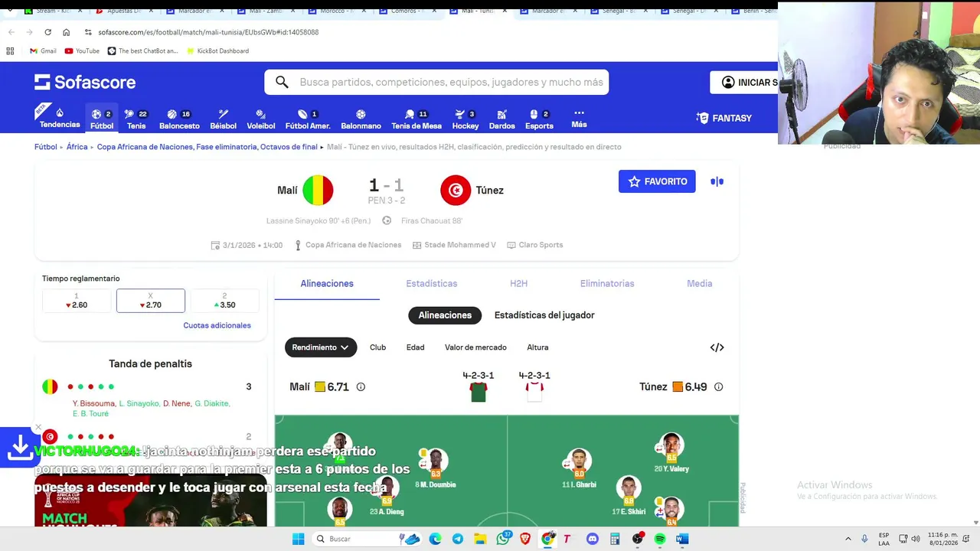Screen dimensions: 980x551
Task: Go to the browser home page
Action: (66, 32)
